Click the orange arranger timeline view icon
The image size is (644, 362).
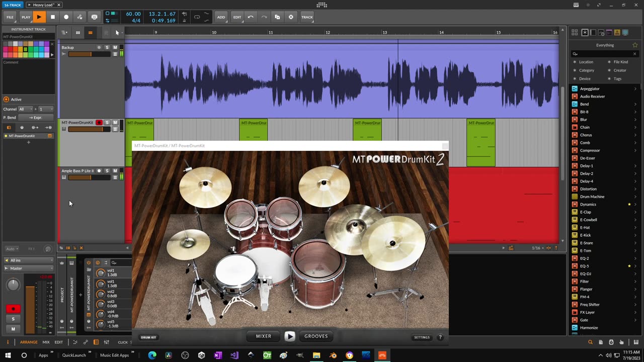[90, 33]
